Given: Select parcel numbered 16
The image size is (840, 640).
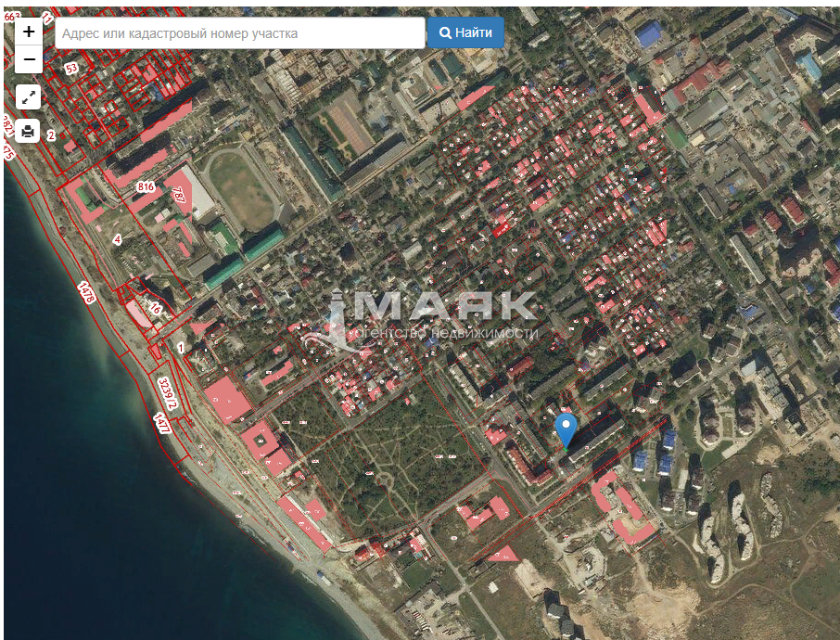Looking at the screenshot, I should tap(156, 309).
